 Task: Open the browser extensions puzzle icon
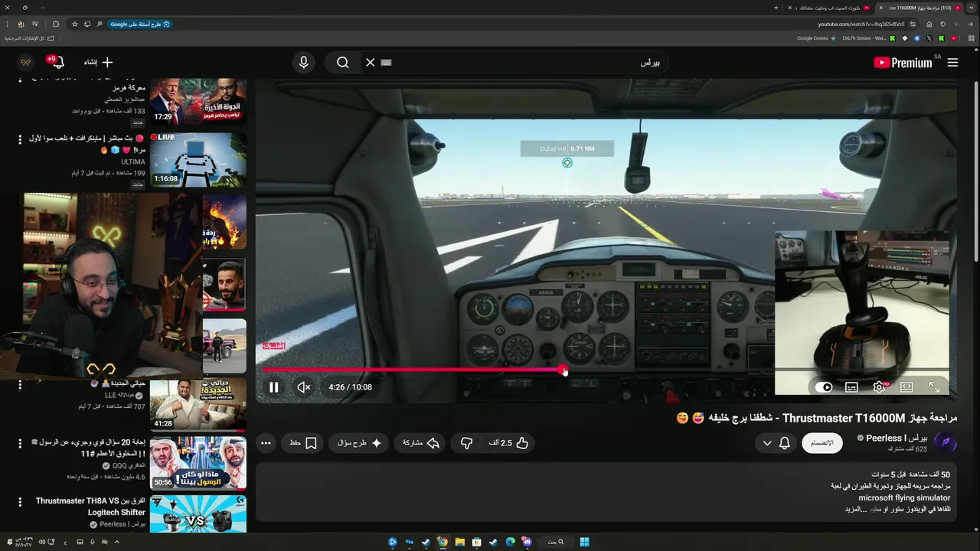56,24
